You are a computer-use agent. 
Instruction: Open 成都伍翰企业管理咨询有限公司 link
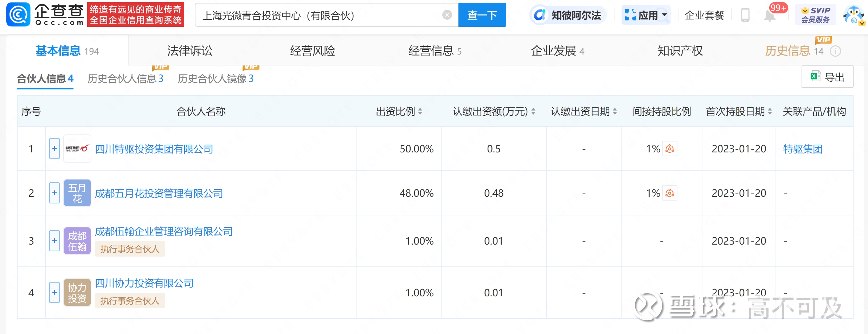tap(164, 231)
